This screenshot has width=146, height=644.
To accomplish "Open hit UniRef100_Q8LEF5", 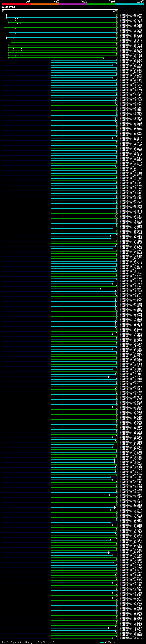I will (131, 22).
